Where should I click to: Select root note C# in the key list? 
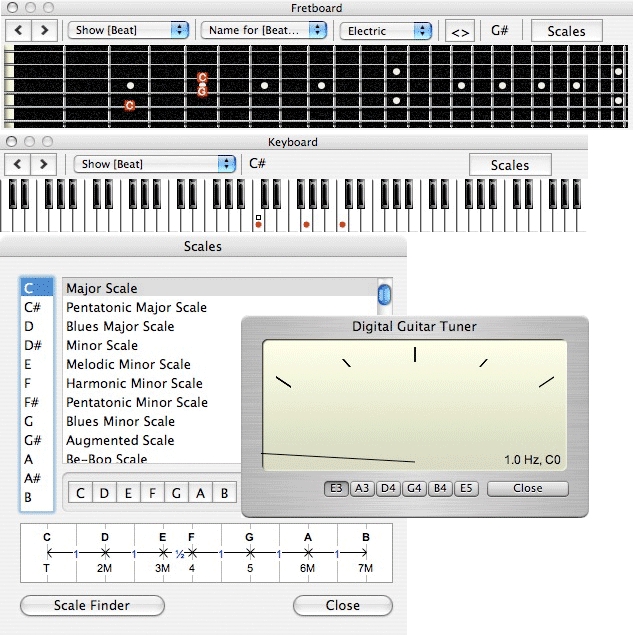37,307
